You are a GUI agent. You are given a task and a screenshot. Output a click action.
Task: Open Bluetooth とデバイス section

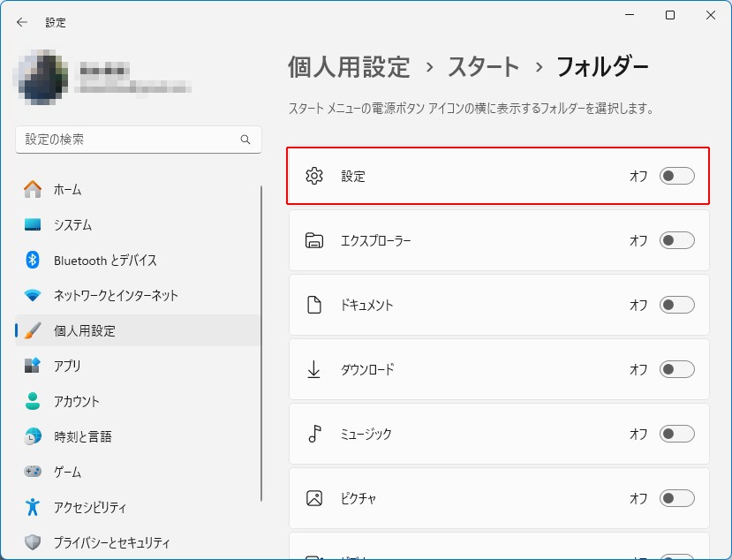(x=138, y=260)
